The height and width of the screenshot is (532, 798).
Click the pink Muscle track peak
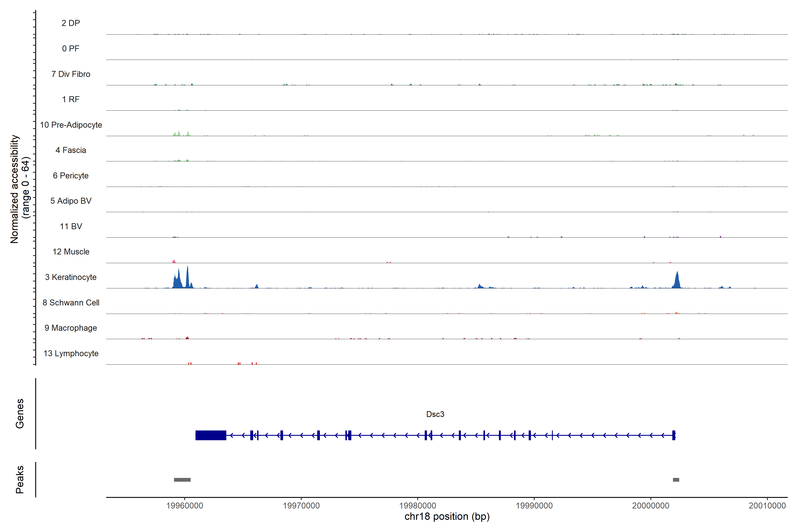(x=174, y=262)
